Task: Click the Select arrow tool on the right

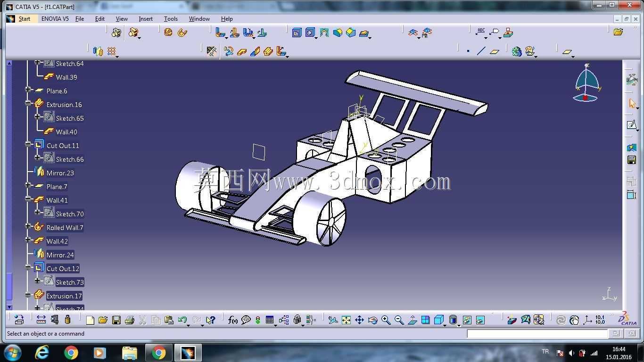Action: (x=632, y=103)
